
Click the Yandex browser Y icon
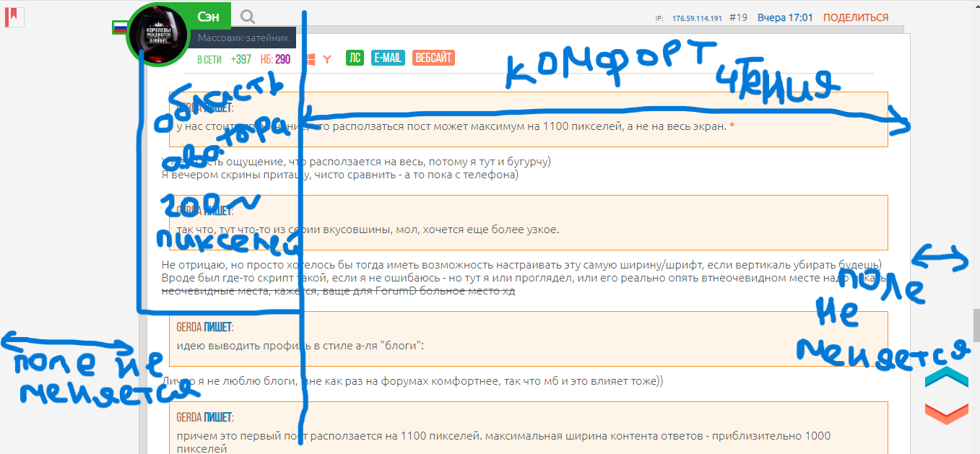coord(327,59)
